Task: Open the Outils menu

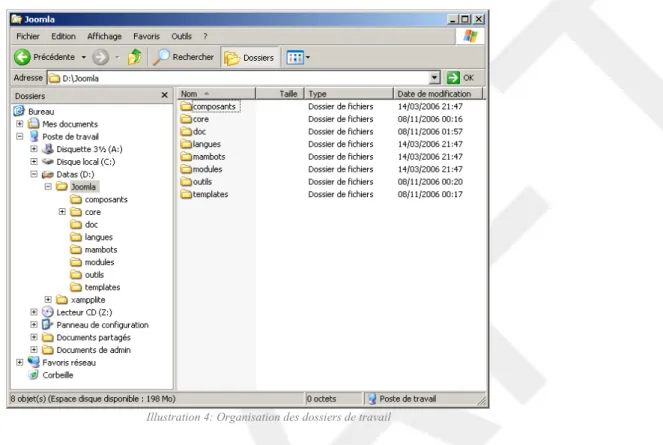Action: pyautogui.click(x=181, y=36)
